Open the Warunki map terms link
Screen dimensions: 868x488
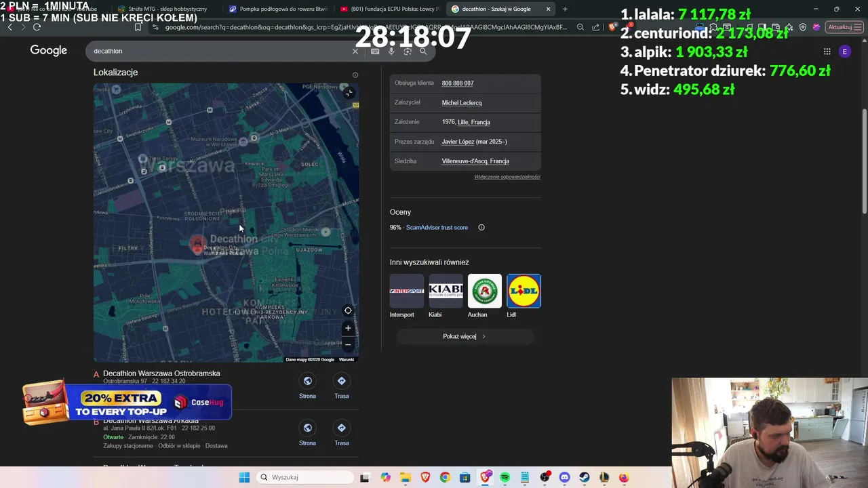(347, 359)
